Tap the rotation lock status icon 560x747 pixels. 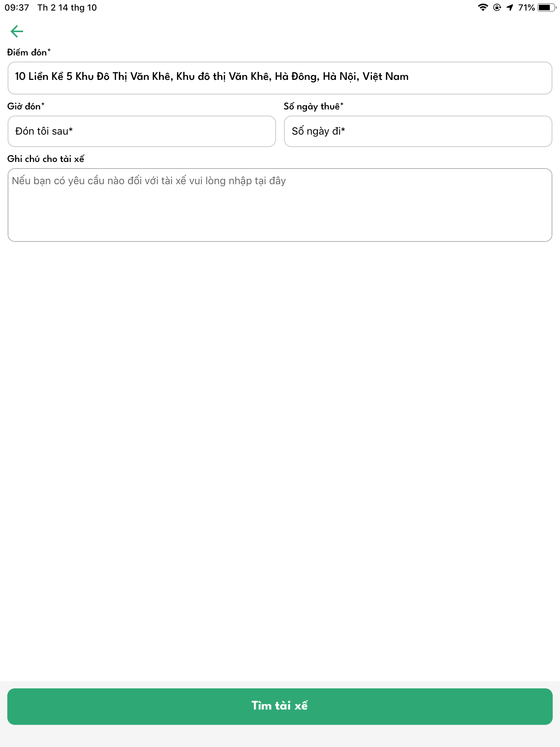click(497, 7)
